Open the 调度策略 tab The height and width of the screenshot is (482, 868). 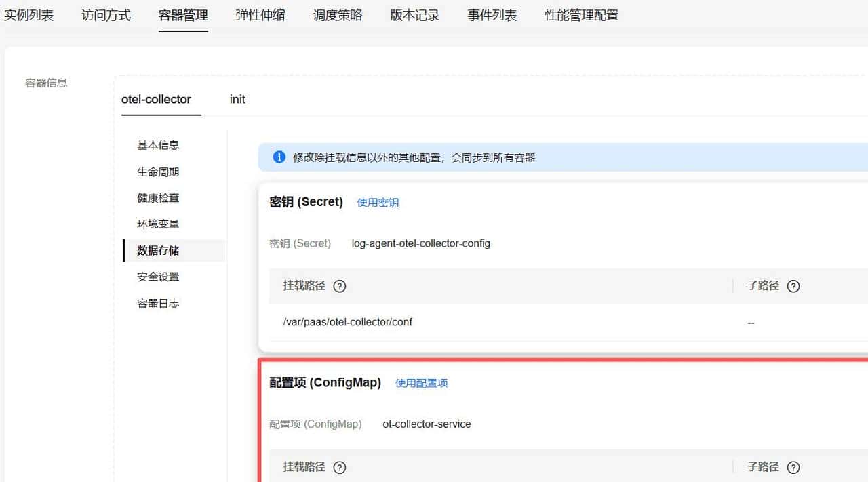[x=337, y=14]
